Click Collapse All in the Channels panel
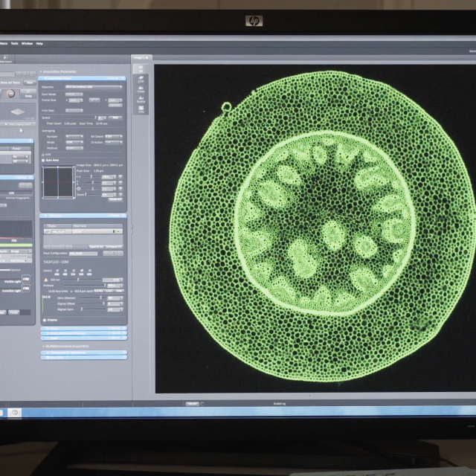Viewport: 476px width, 476px height. (x=114, y=246)
